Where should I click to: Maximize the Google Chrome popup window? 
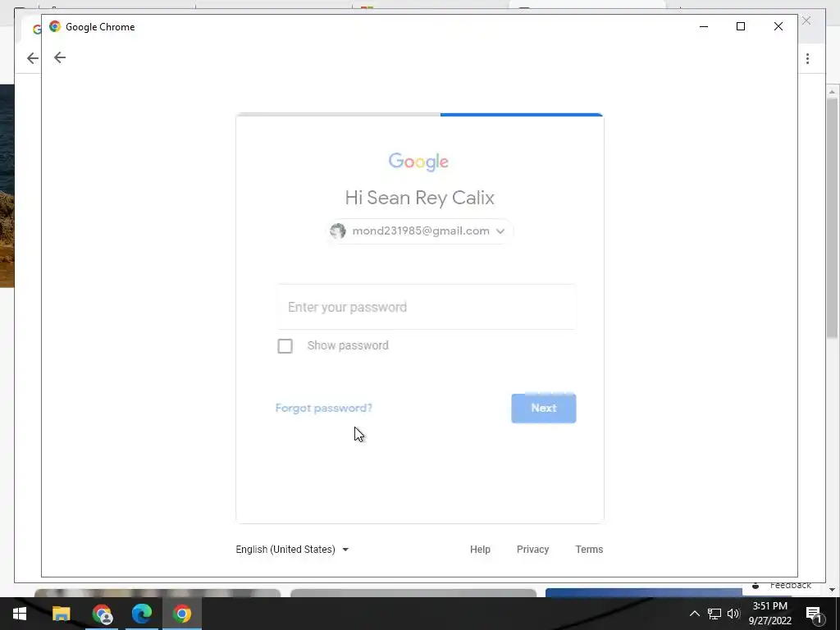[741, 26]
